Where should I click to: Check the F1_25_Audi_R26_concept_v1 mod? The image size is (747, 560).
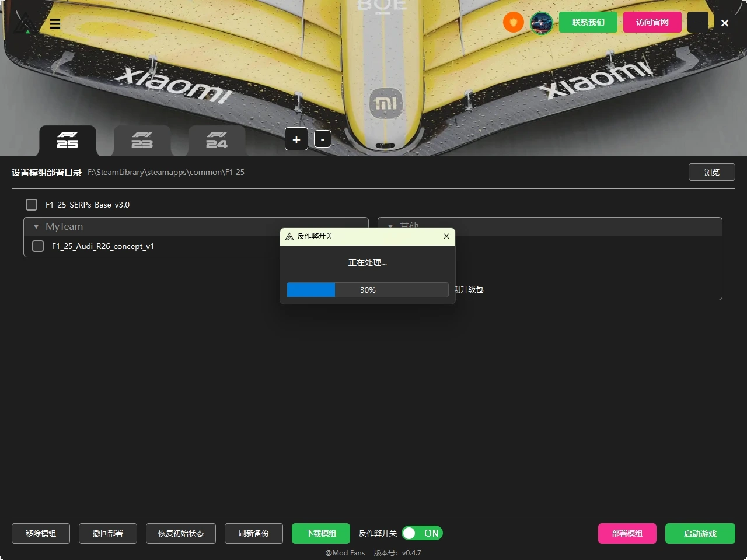tap(38, 246)
